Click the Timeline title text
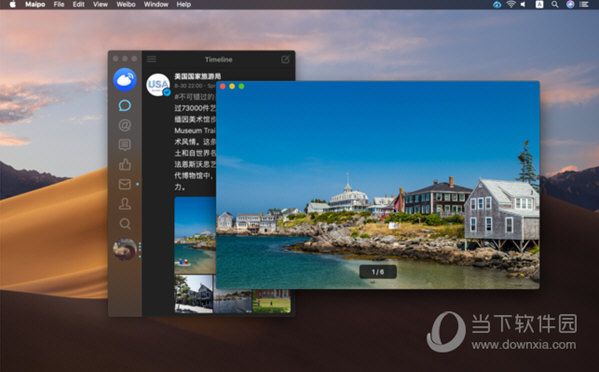Image resolution: width=599 pixels, height=372 pixels. pyautogui.click(x=219, y=60)
